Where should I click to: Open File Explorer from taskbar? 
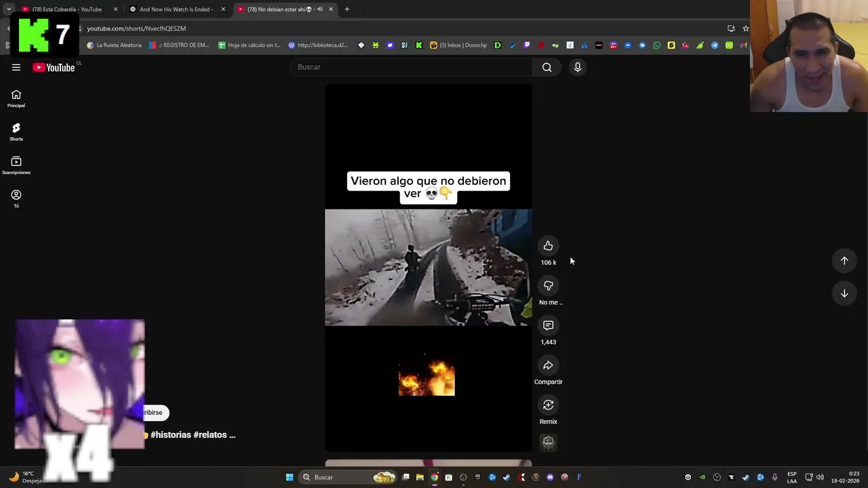[x=420, y=477]
